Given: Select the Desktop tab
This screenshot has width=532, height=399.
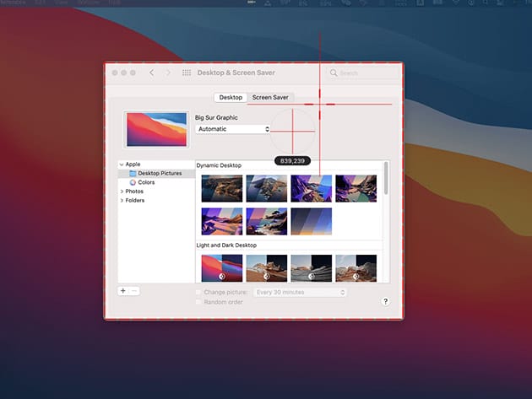Looking at the screenshot, I should click(231, 98).
